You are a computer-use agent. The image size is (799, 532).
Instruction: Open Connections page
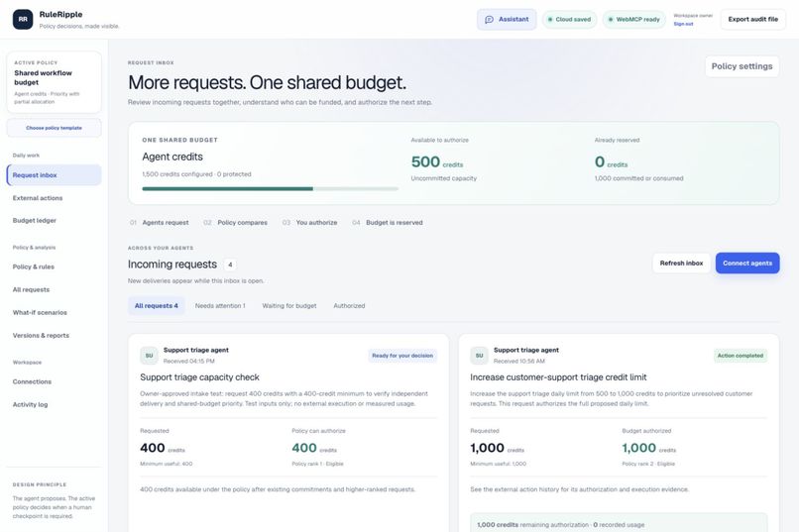tap(54, 381)
